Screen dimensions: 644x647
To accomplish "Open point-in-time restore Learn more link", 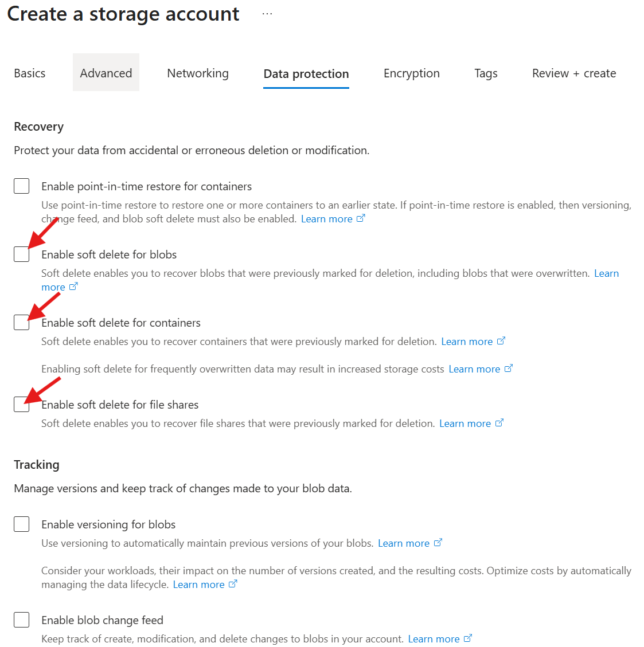I will coord(327,219).
